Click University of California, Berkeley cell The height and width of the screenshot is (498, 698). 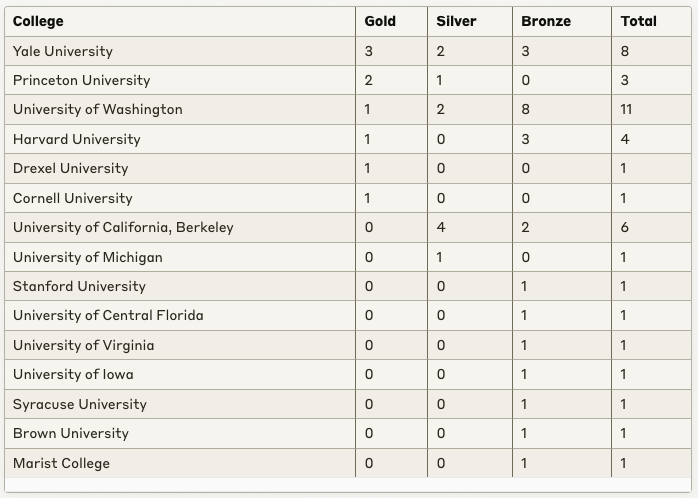tap(180, 227)
